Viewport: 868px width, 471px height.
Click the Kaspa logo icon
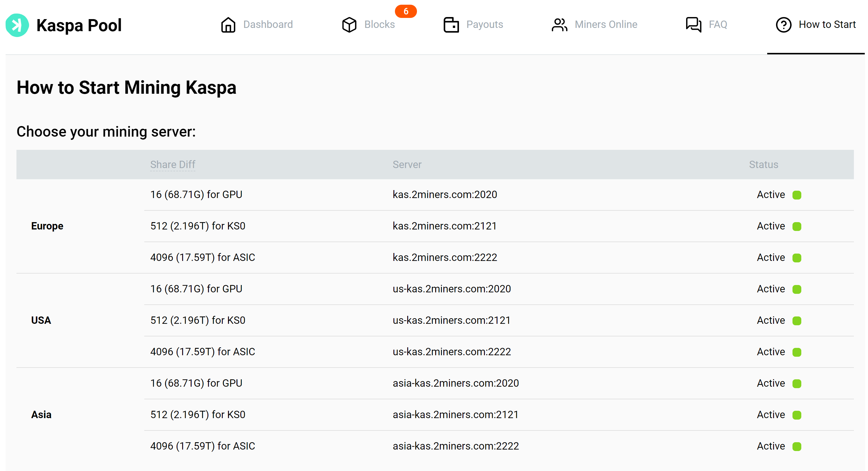pyautogui.click(x=17, y=25)
